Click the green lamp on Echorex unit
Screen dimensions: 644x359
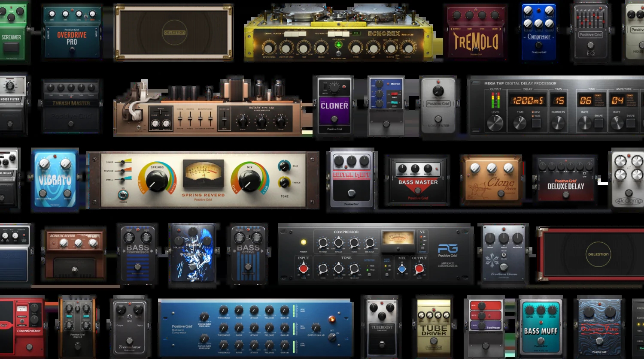338,45
